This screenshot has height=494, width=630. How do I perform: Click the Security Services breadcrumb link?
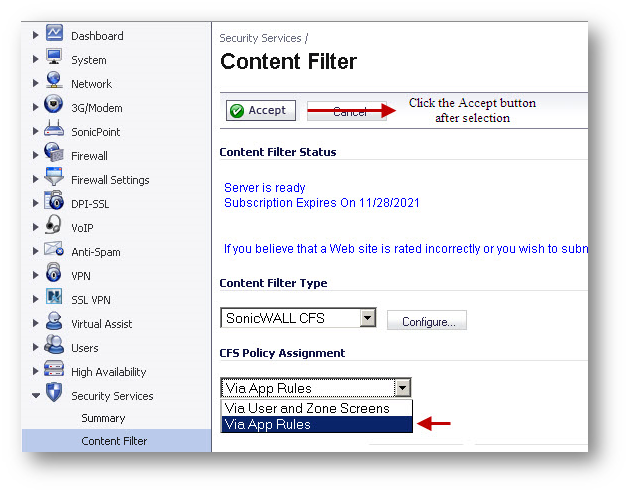pyautogui.click(x=260, y=38)
